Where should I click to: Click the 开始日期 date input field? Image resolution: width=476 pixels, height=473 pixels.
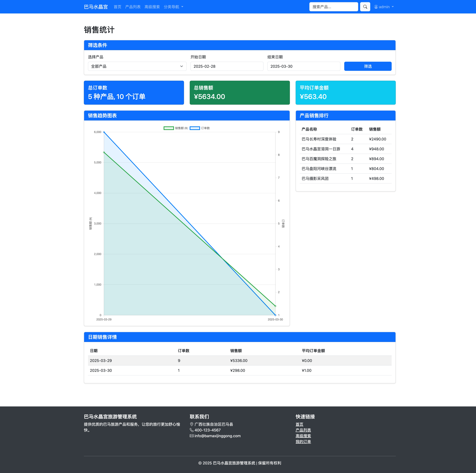tap(227, 66)
